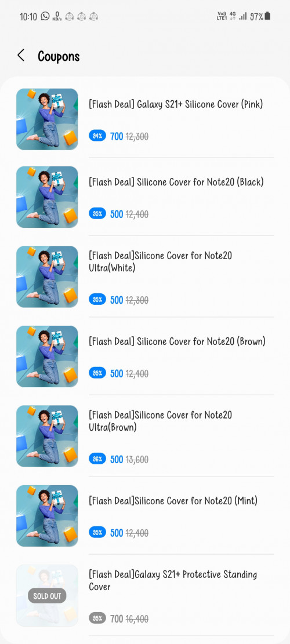
Task: Tap the gray 95% badge on Protective Standing Cover
Action: point(97,618)
